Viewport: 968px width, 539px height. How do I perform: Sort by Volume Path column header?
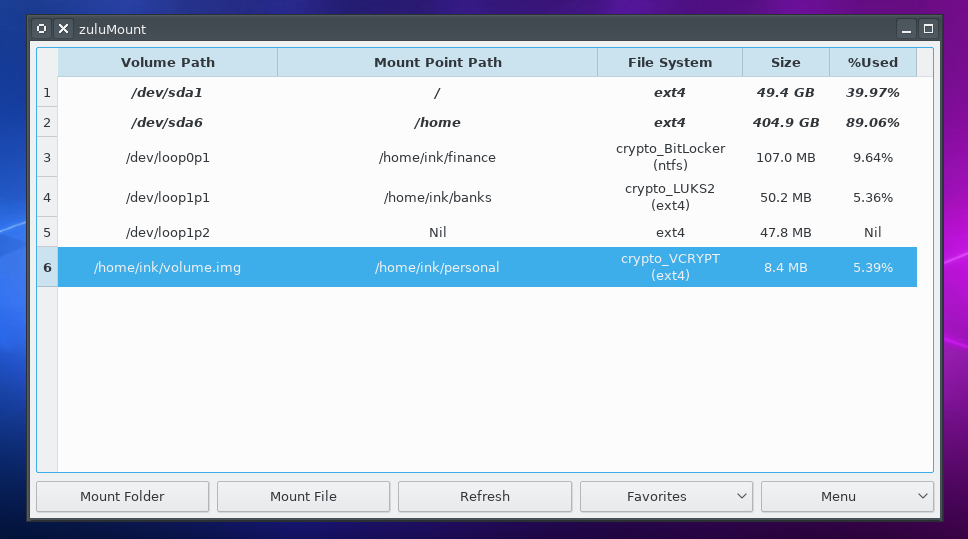coord(168,62)
